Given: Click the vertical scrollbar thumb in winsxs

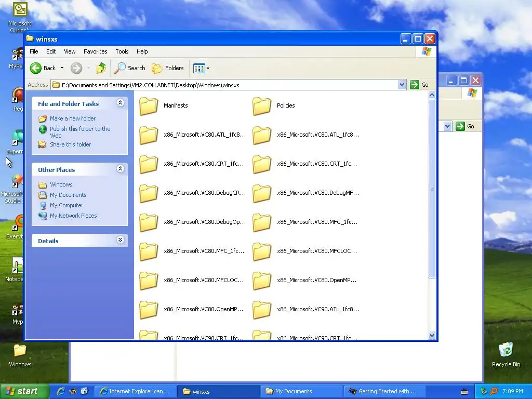Looking at the screenshot, I should 432,189.
